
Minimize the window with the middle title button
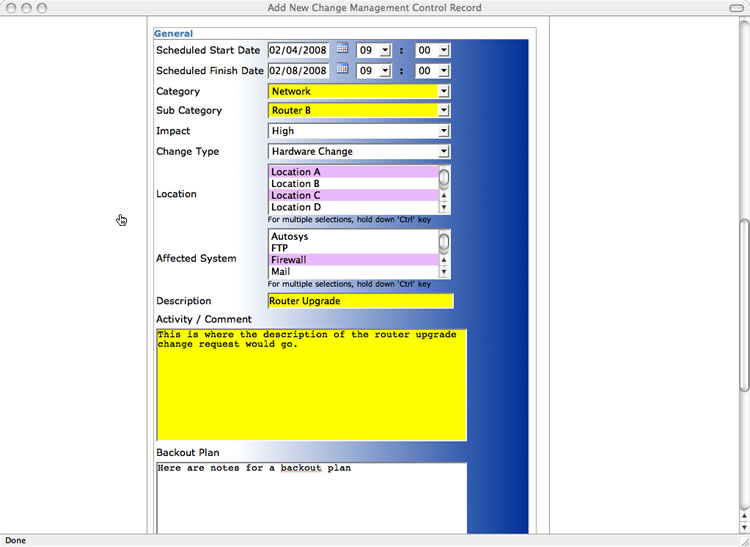[26, 8]
